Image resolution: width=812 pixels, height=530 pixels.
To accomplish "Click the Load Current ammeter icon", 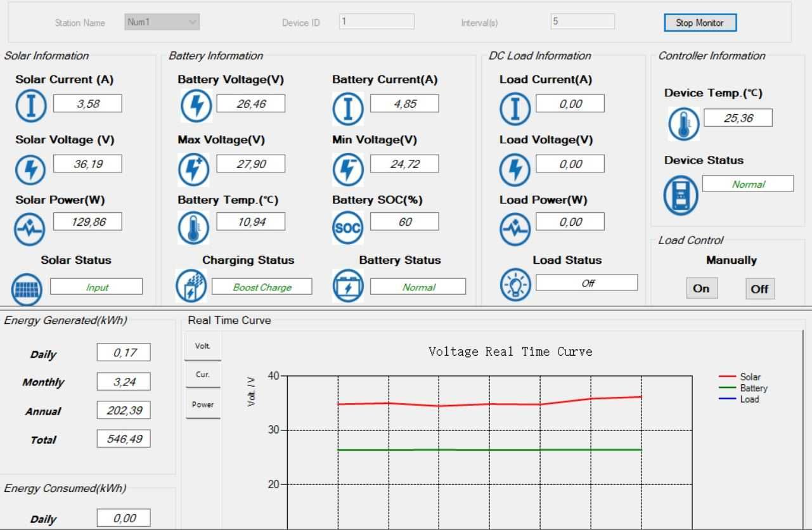I will (515, 108).
